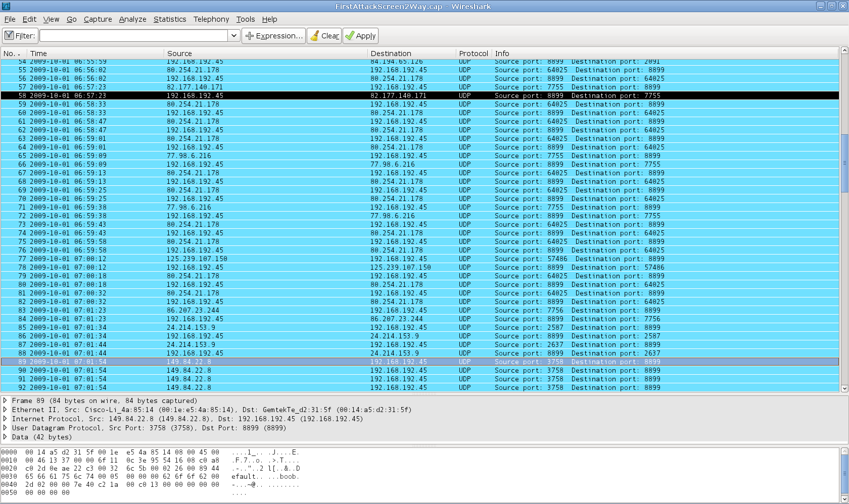Open the Edit menu

click(29, 19)
